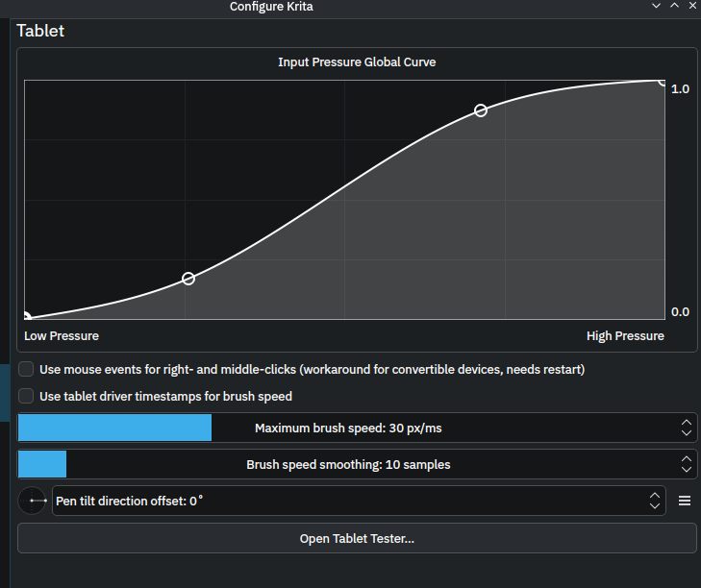The height and width of the screenshot is (588, 701).
Task: Click the Low Pressure label
Action: click(x=62, y=335)
